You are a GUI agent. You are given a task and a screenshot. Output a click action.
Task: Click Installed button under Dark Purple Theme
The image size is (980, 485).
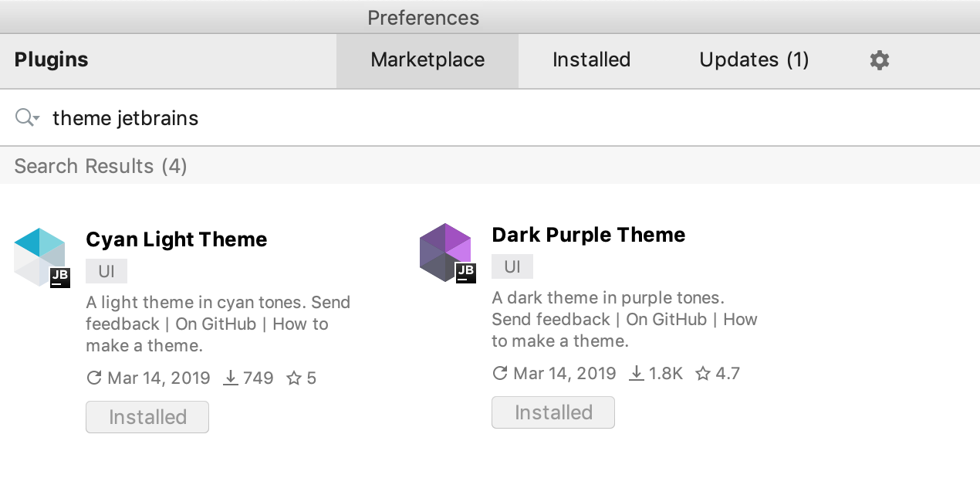pos(553,412)
